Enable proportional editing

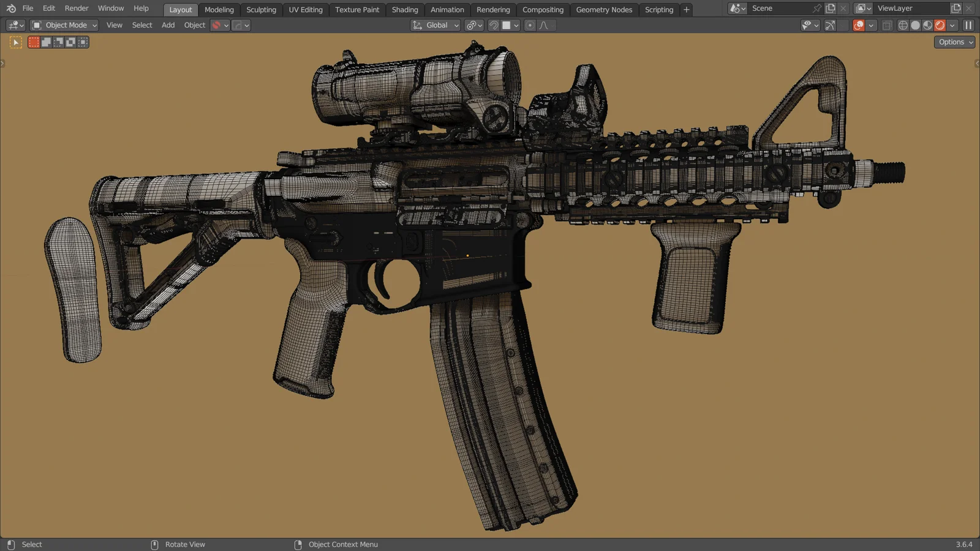tap(529, 25)
